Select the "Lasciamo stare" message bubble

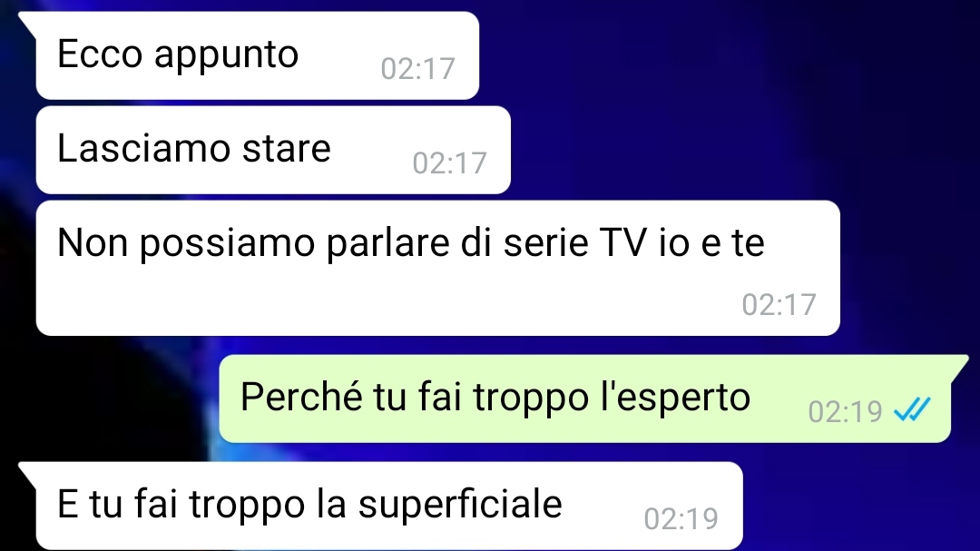273,150
